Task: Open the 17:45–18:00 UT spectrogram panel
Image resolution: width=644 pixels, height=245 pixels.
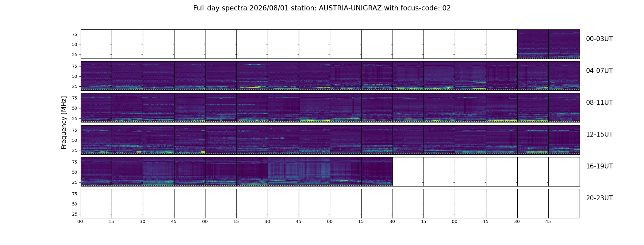Action: [315, 171]
